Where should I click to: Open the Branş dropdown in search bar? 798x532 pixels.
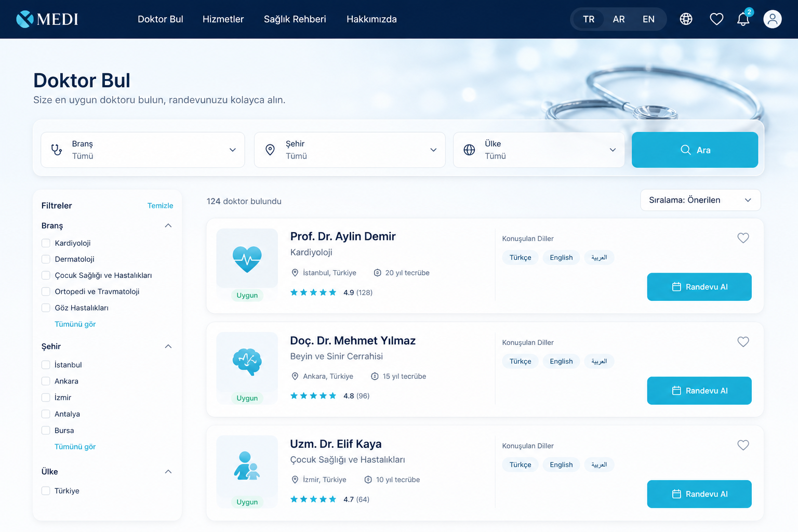pos(143,150)
